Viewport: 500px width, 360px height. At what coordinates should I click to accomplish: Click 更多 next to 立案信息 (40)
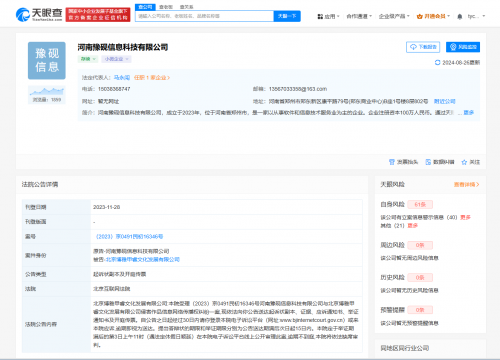pos(465,217)
